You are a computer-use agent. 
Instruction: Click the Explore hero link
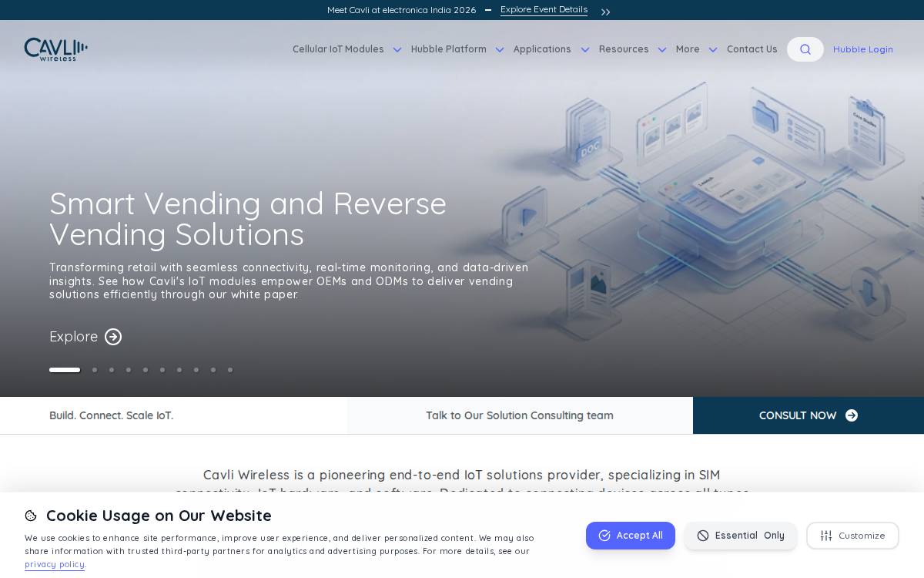click(x=85, y=337)
